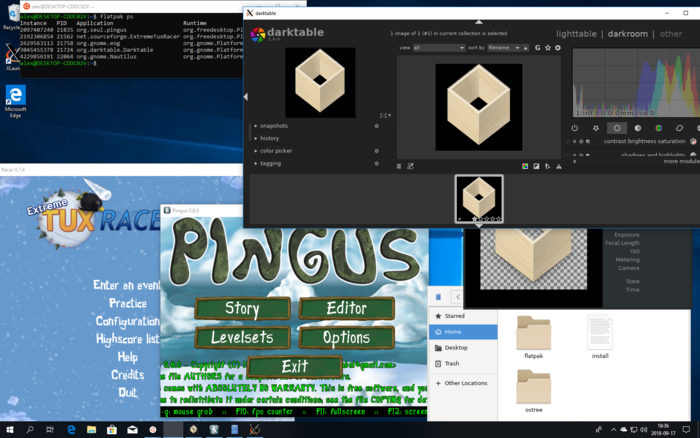Click the darktable preferences gear icon
700x438 pixels.
click(x=560, y=47)
